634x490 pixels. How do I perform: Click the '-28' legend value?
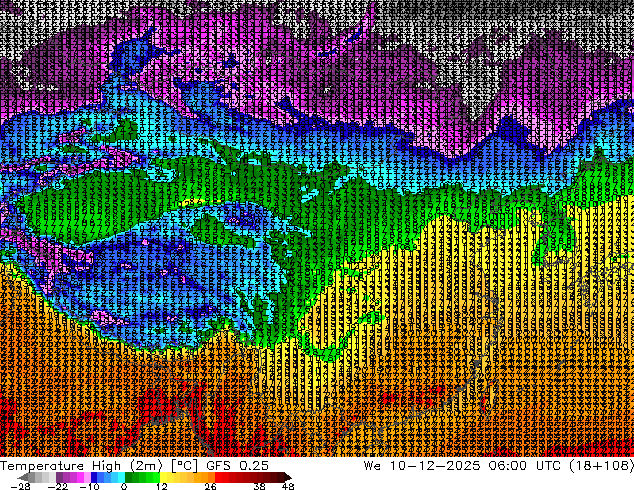point(20,486)
